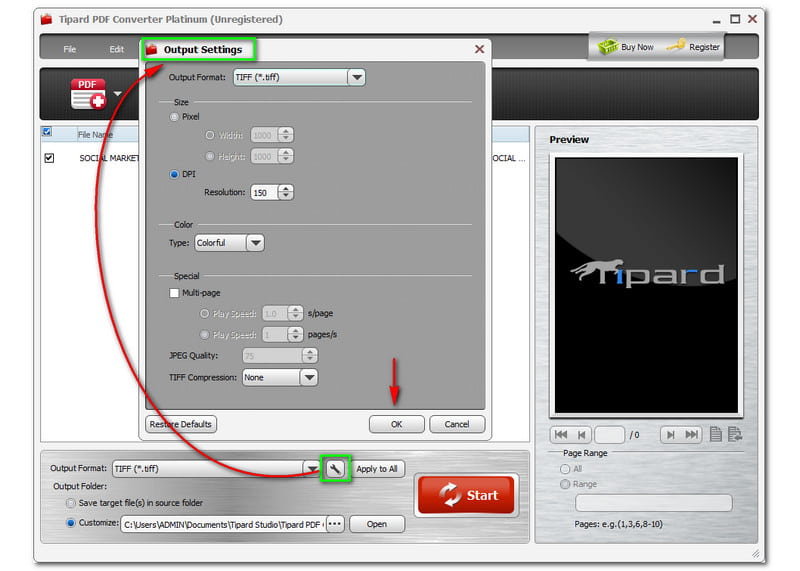The height and width of the screenshot is (571, 800).
Task: Go to next page in Preview
Action: click(669, 434)
